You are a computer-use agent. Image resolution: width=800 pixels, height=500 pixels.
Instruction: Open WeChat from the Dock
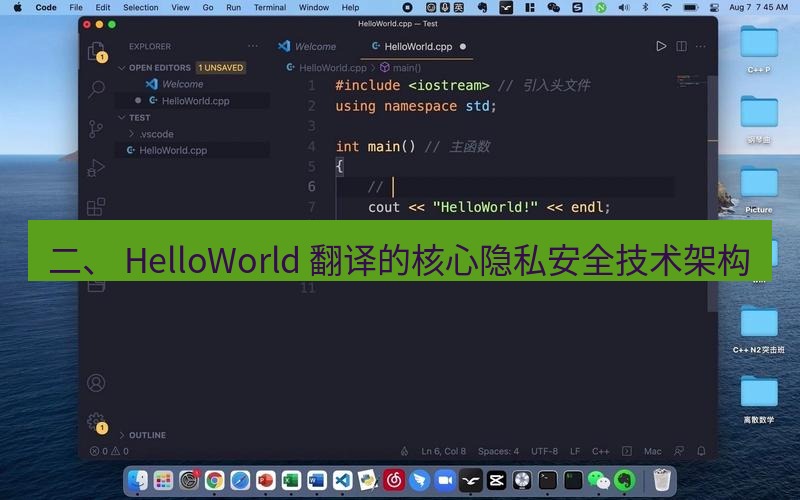(x=598, y=481)
